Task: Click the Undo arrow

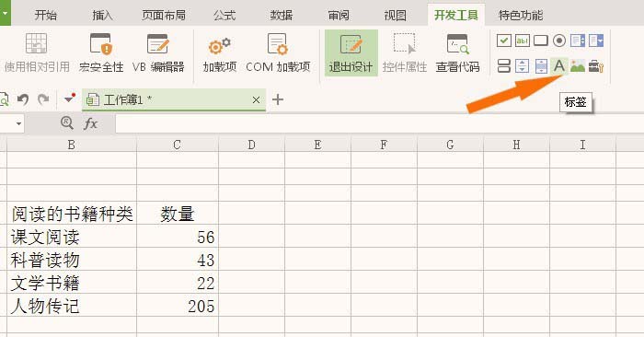Action: pyautogui.click(x=23, y=99)
